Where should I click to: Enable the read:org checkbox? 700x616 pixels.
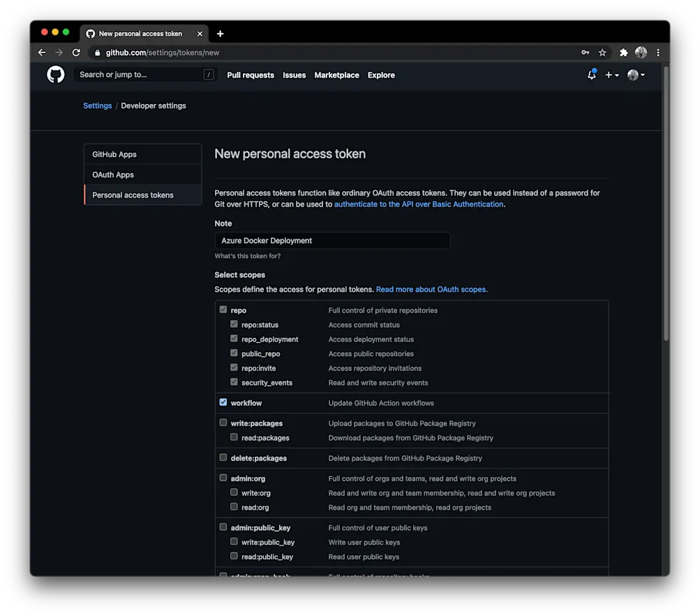pyautogui.click(x=234, y=506)
